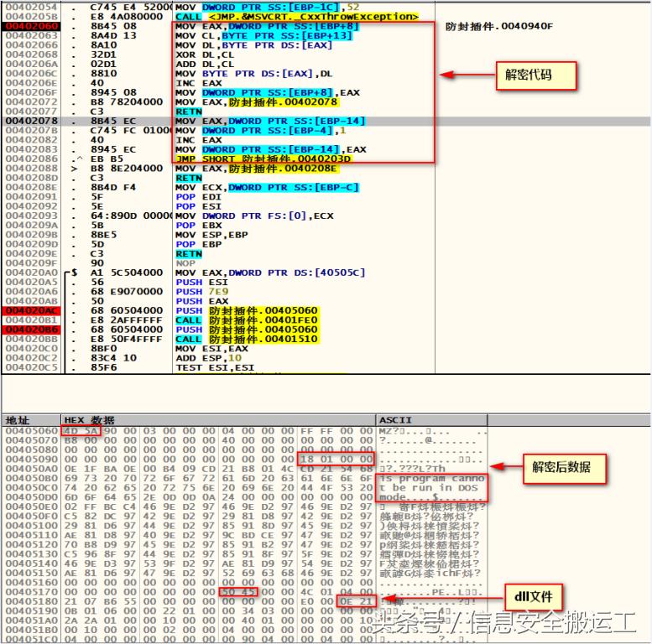652x644 pixels.
Task: Click the CALL 防封插件.00401510 instruction
Action: click(x=247, y=340)
